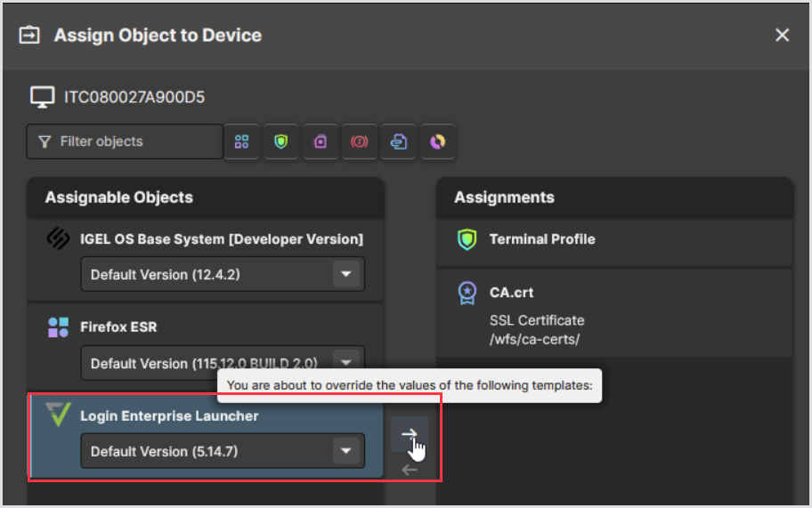Select IGEL OS Base System entry

pyautogui.click(x=221, y=239)
